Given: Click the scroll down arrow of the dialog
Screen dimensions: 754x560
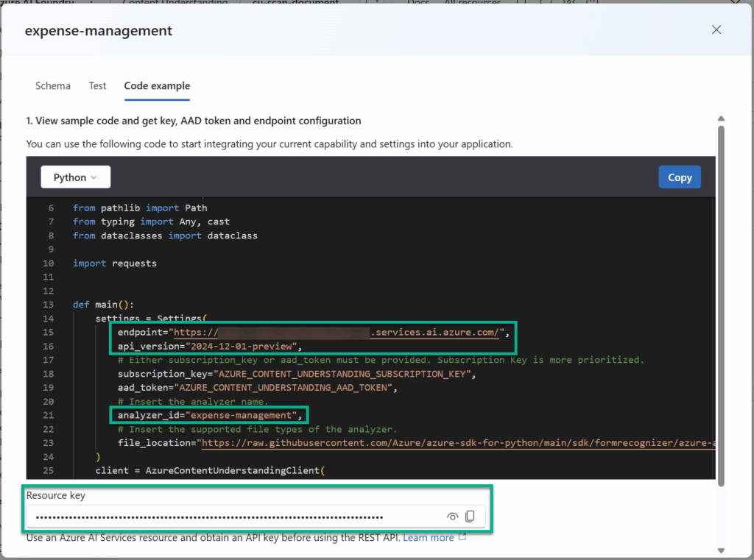Looking at the screenshot, I should (721, 551).
